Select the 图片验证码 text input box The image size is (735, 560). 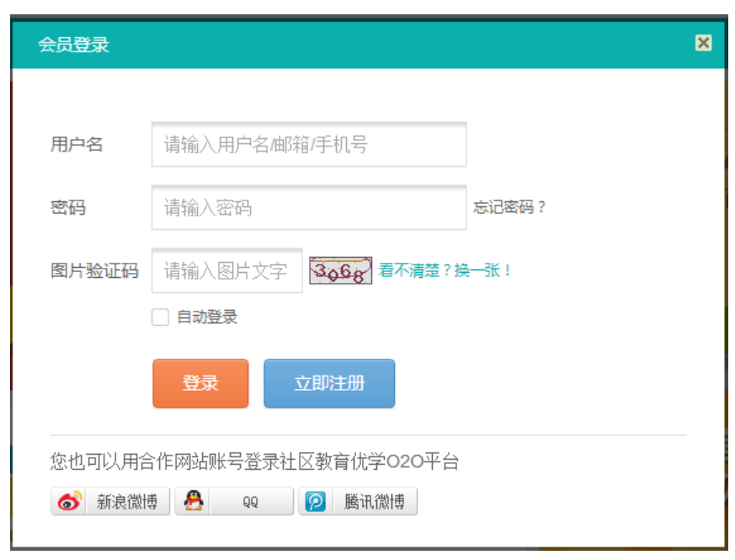[x=226, y=270]
